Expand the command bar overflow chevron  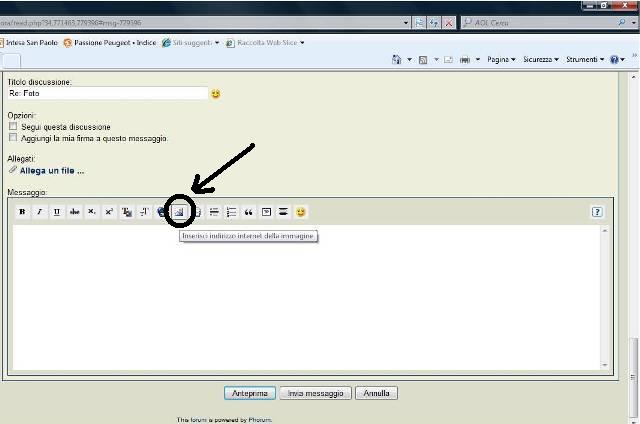click(635, 55)
